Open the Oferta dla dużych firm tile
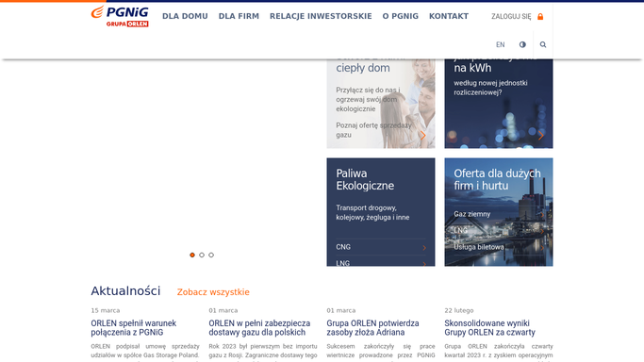The width and height of the screenshot is (644, 362). tap(499, 179)
